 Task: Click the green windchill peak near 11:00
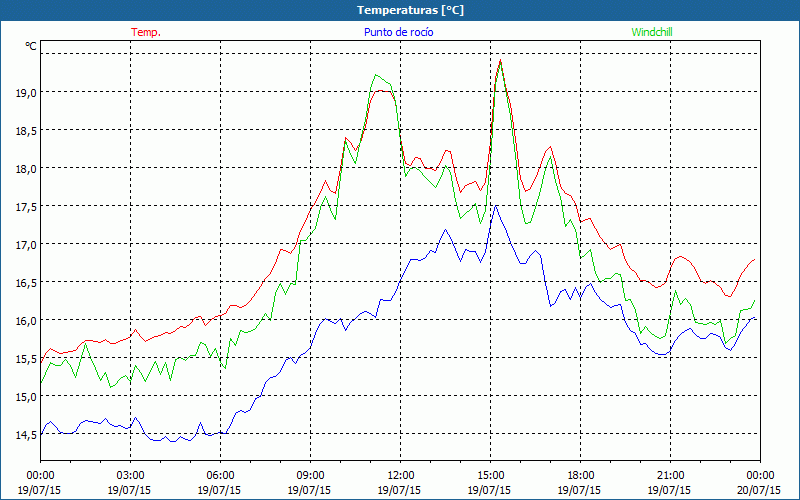(376, 75)
